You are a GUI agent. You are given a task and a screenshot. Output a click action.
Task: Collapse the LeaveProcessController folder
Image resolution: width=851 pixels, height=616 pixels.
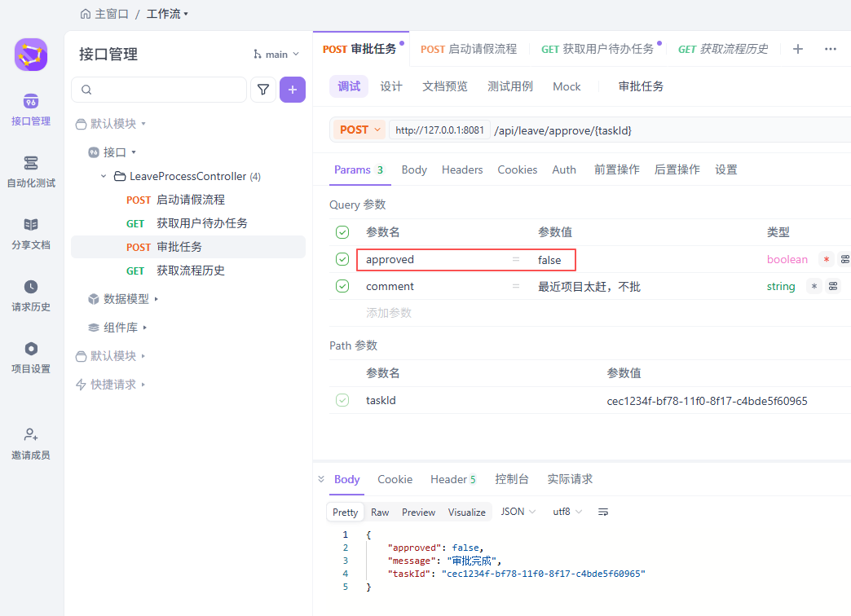point(103,176)
